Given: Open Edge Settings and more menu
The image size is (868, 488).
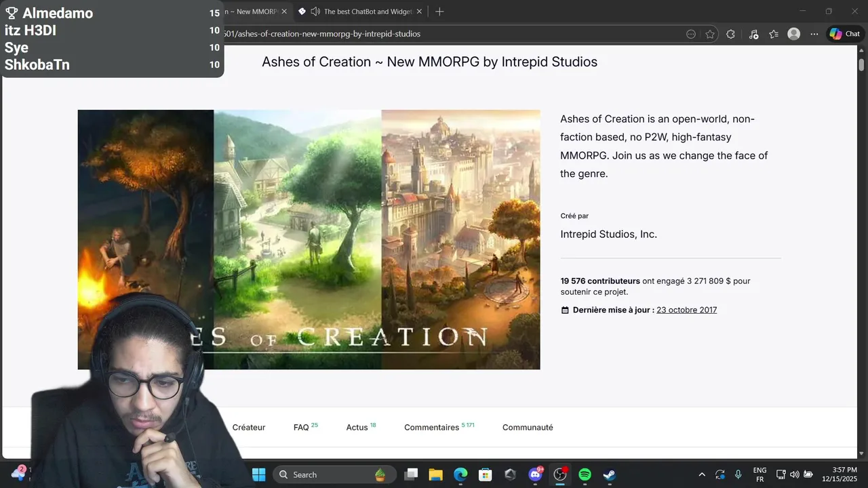Looking at the screenshot, I should click(814, 34).
